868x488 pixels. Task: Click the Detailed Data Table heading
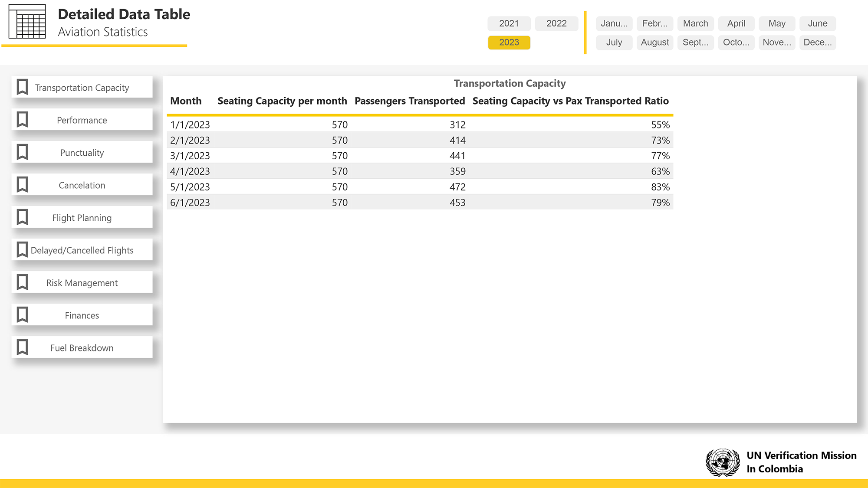124,14
